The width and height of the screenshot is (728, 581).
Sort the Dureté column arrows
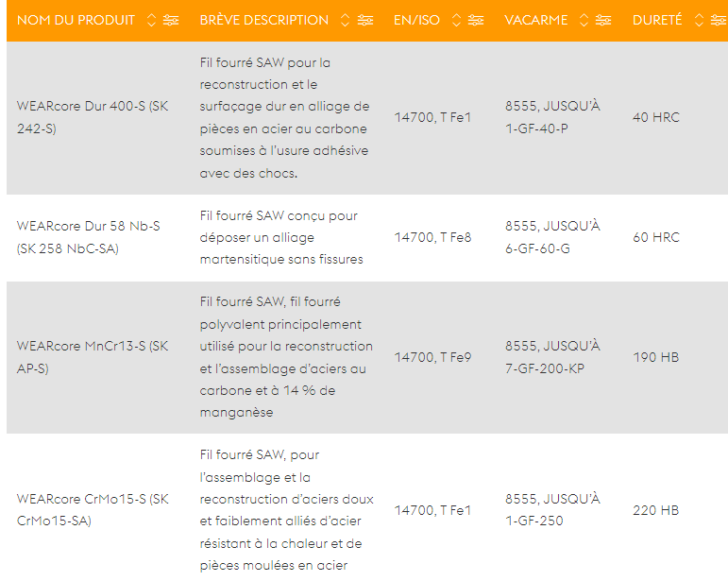tap(699, 20)
